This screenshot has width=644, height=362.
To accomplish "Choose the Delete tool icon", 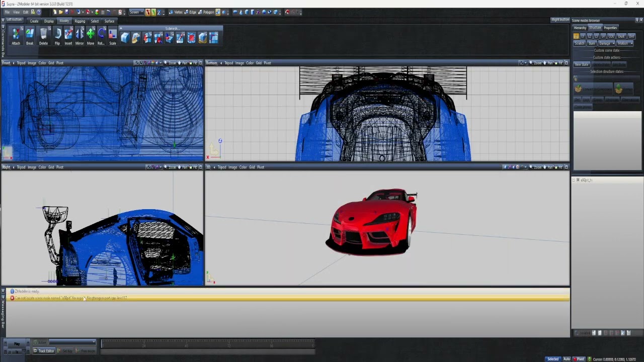I will pyautogui.click(x=43, y=36).
